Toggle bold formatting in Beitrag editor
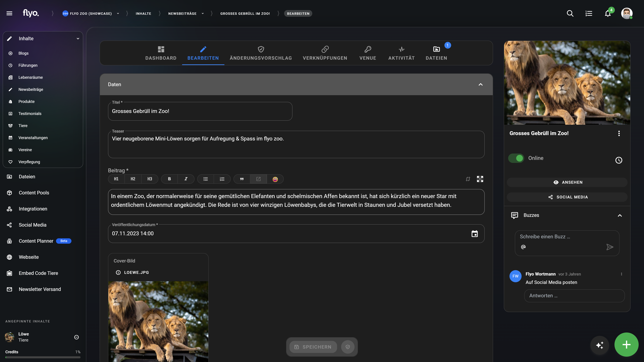 coord(169,179)
